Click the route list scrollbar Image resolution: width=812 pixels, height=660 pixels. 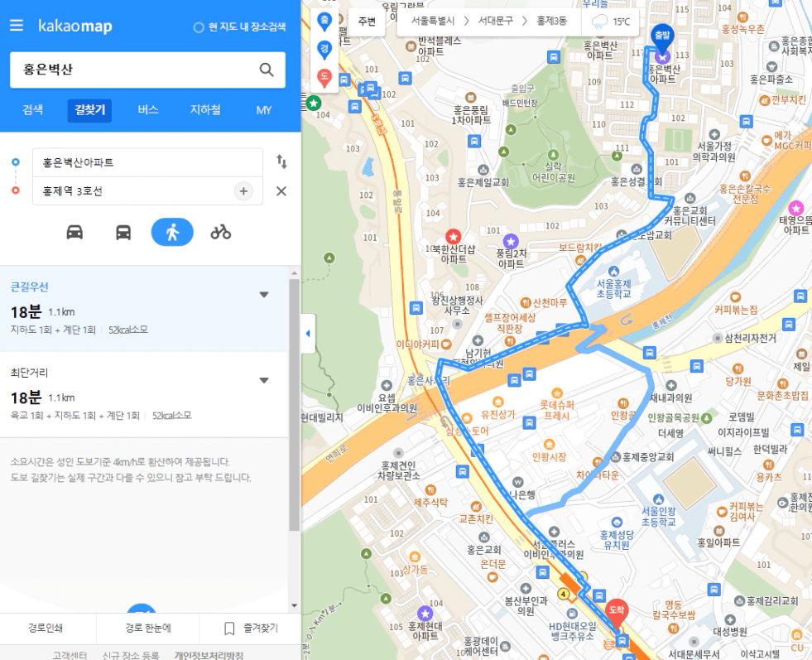pos(294,404)
